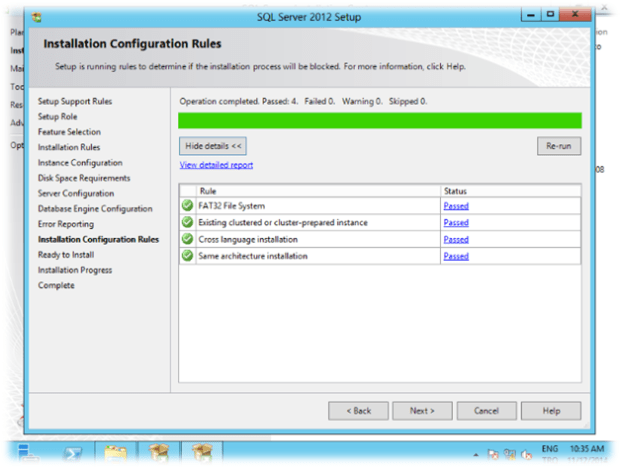
Task: Click check icon for Cross language installation
Action: [187, 240]
